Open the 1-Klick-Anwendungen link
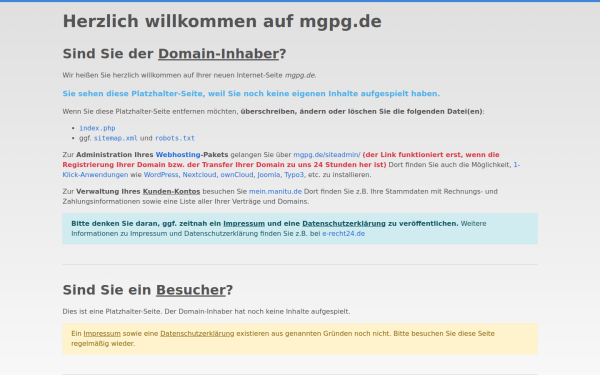This screenshot has width=600, height=375. (x=95, y=174)
